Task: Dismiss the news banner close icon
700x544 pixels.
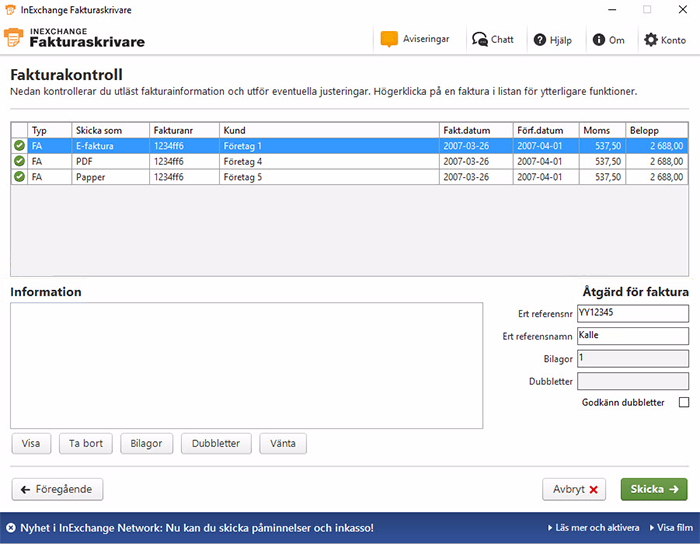Action: [x=11, y=528]
